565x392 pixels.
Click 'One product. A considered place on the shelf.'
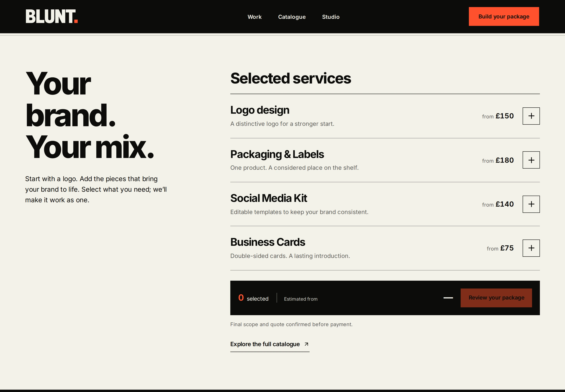coord(294,168)
